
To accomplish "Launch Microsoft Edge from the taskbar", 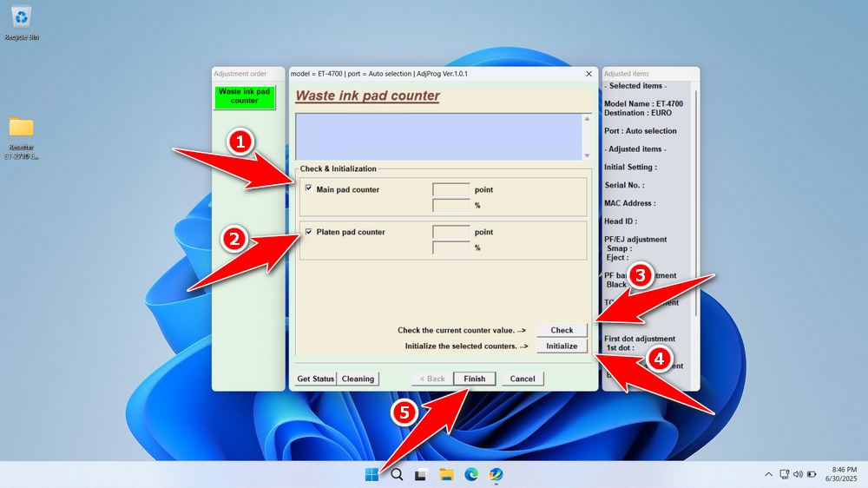I will coord(471,475).
